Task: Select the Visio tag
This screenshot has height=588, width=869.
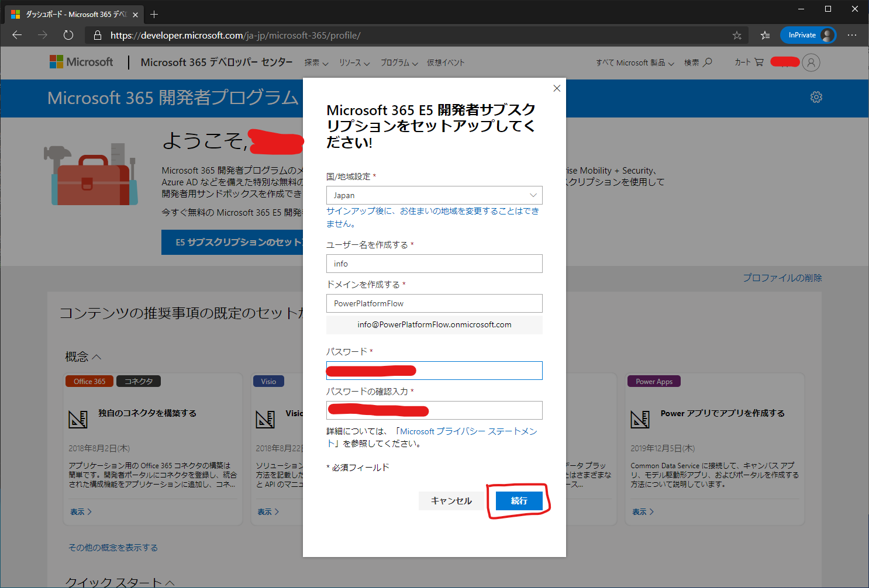Action: point(268,381)
